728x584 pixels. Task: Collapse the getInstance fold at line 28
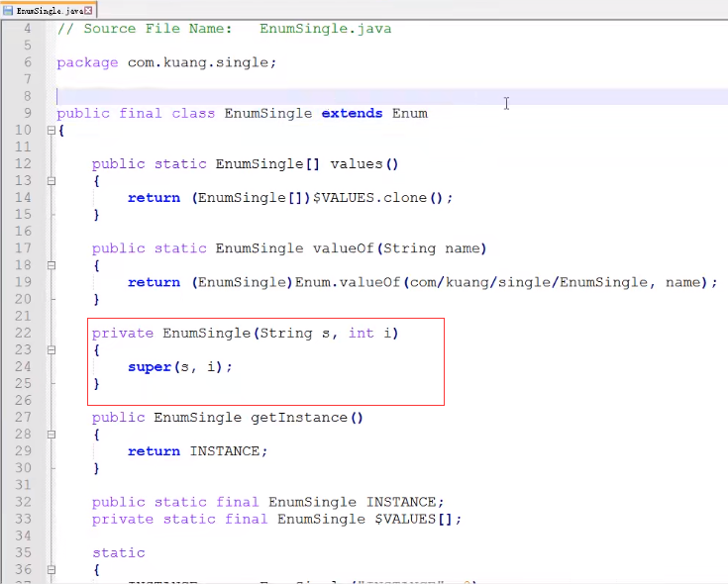click(x=52, y=435)
